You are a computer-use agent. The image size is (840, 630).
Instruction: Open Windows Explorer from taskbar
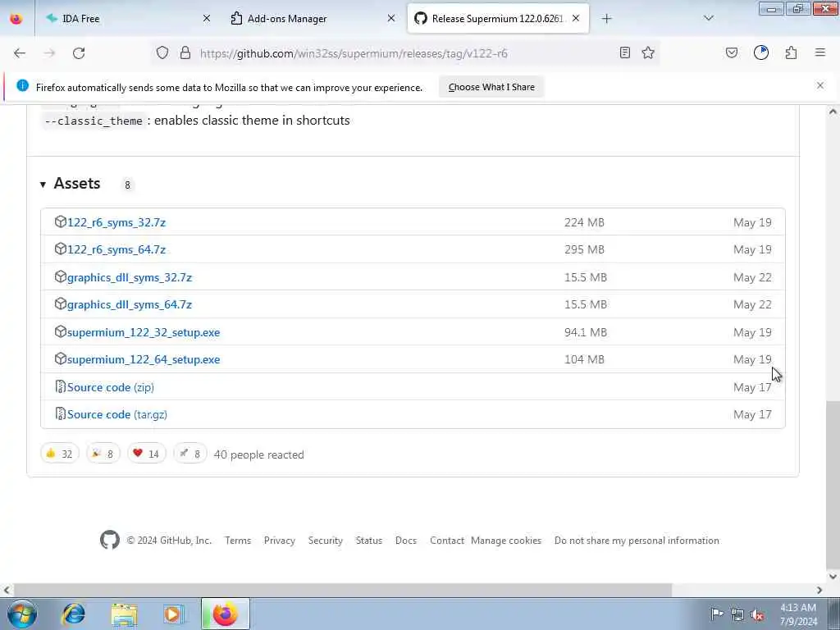(x=125, y=614)
